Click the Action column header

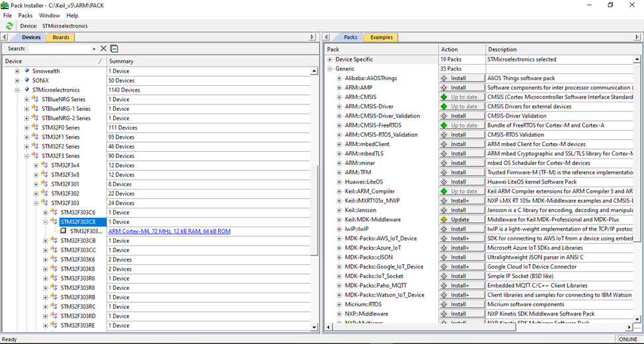462,50
